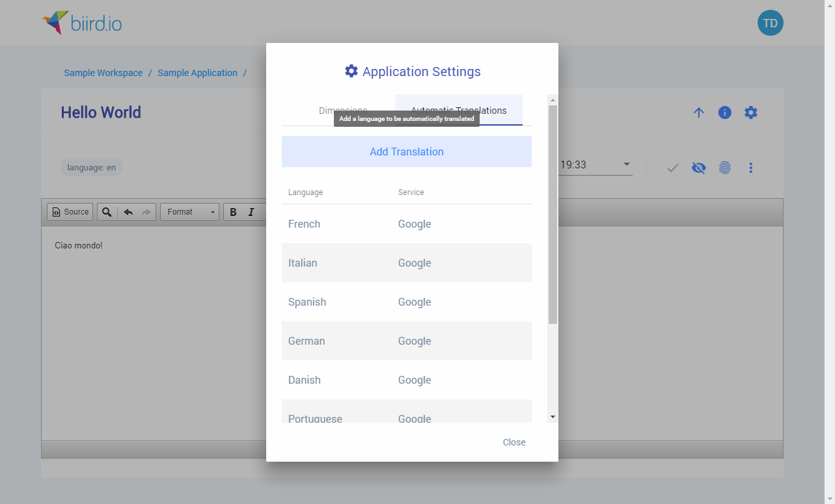Select the German translation row
The height and width of the screenshot is (504, 835).
407,341
